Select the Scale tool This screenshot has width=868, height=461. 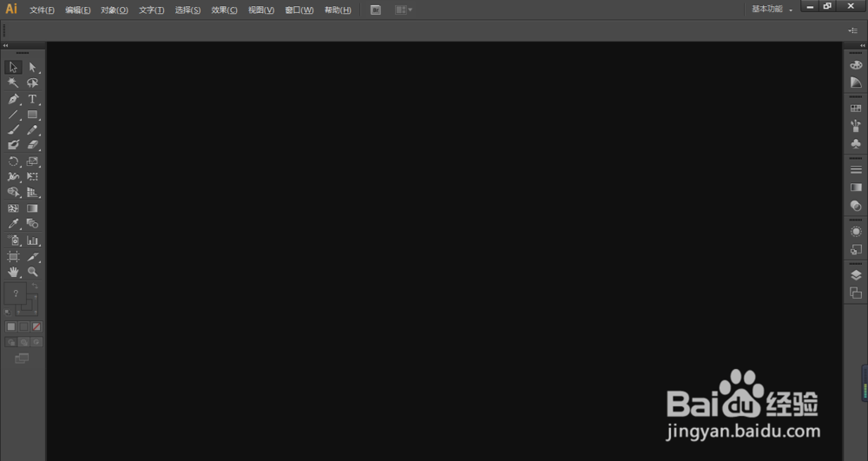coord(33,161)
